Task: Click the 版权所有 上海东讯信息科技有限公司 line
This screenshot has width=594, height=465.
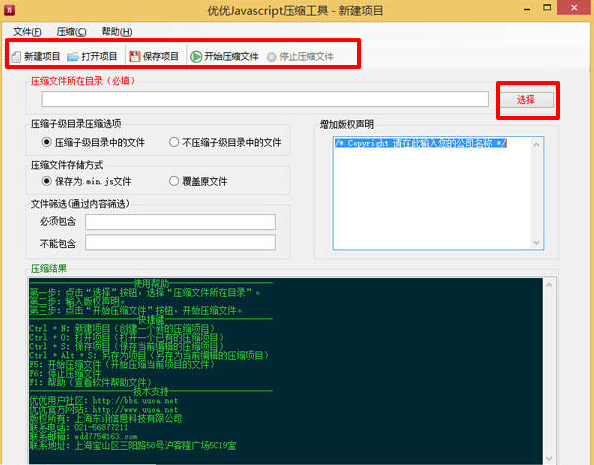Action: (106, 419)
